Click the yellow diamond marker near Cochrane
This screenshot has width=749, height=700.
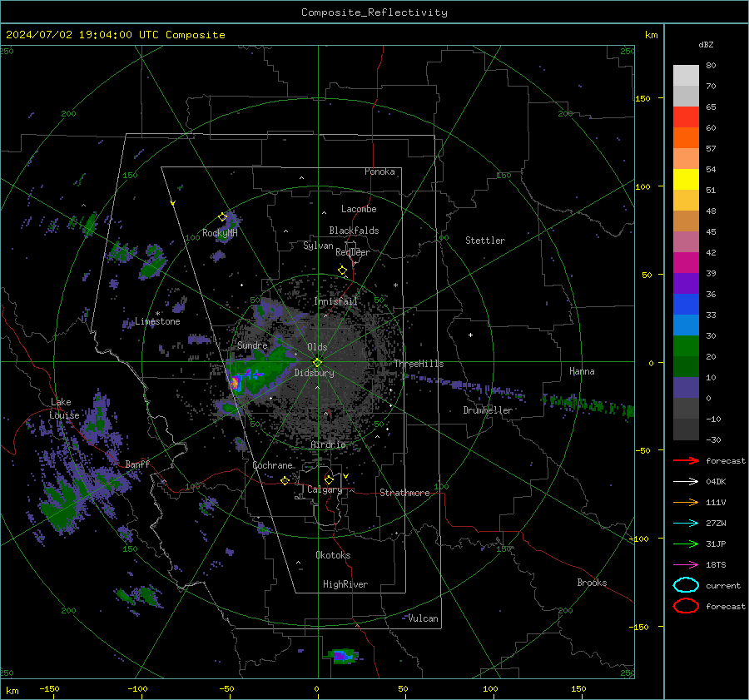[285, 481]
